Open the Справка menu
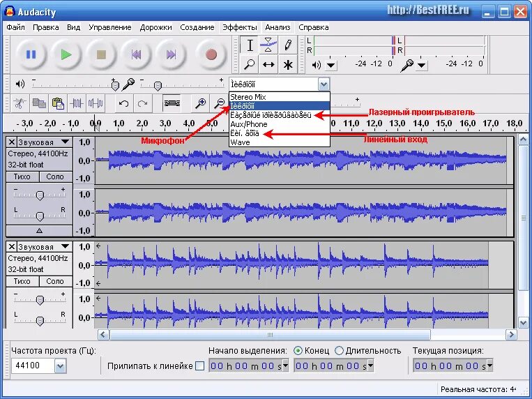Image resolution: width=532 pixels, height=399 pixels. click(x=314, y=27)
